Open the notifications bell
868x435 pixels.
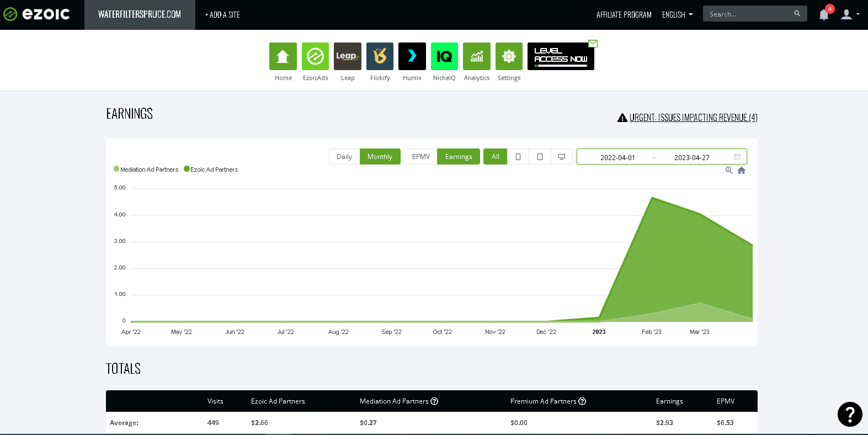824,14
